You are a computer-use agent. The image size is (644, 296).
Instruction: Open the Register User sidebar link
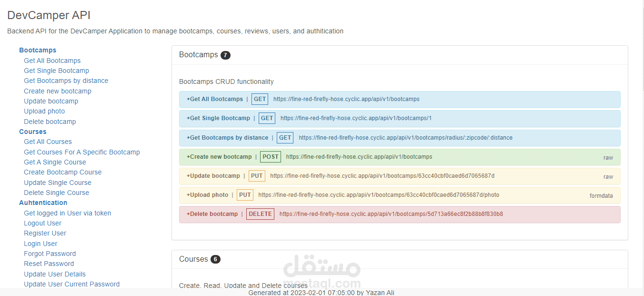tap(45, 233)
